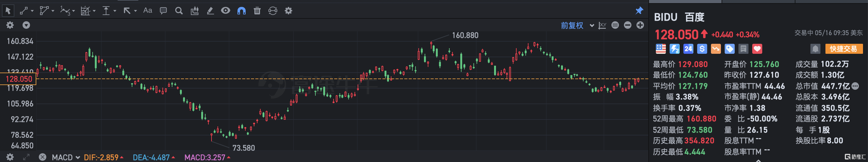Click the 历史最高 354.820 value

point(699,140)
